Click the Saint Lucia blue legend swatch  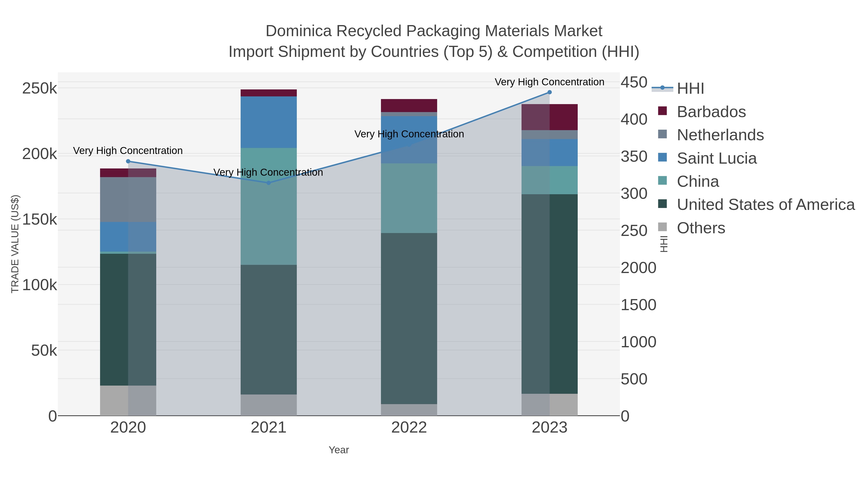pos(663,157)
